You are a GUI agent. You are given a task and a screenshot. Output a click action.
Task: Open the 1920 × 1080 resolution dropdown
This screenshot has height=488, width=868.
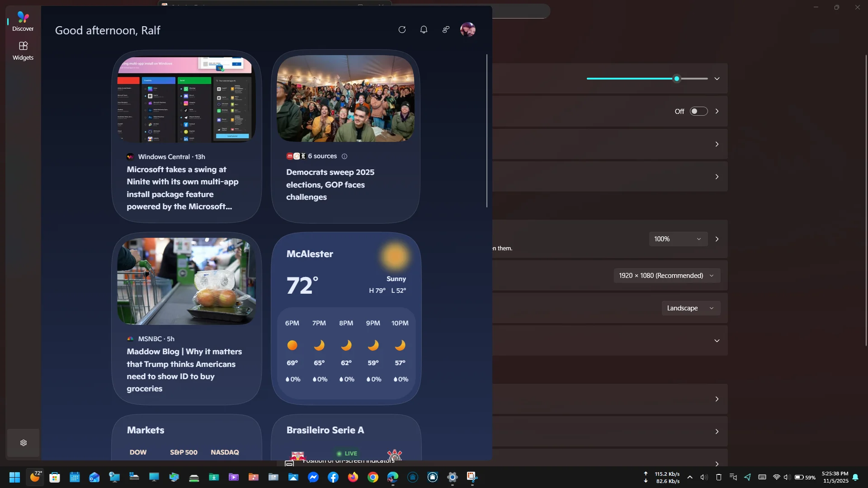pos(667,276)
